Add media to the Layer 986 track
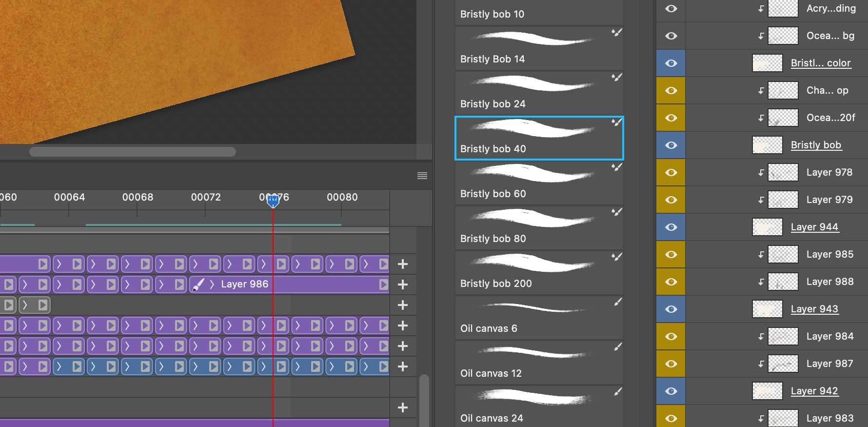The image size is (868, 427). point(402,285)
